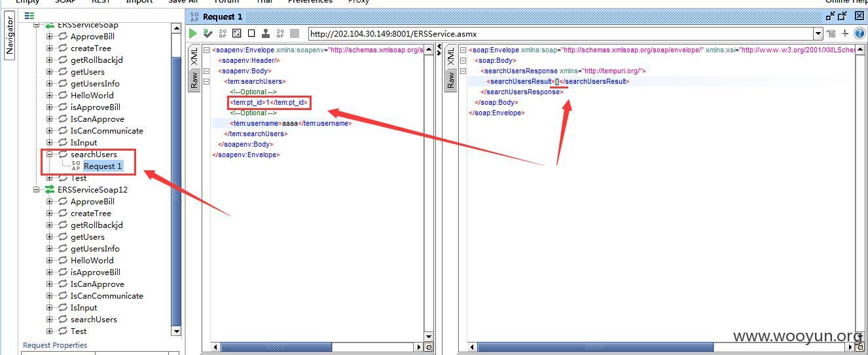The image size is (868, 355).
Task: Select getUsers under ERSServiceSoap
Action: click(88, 72)
